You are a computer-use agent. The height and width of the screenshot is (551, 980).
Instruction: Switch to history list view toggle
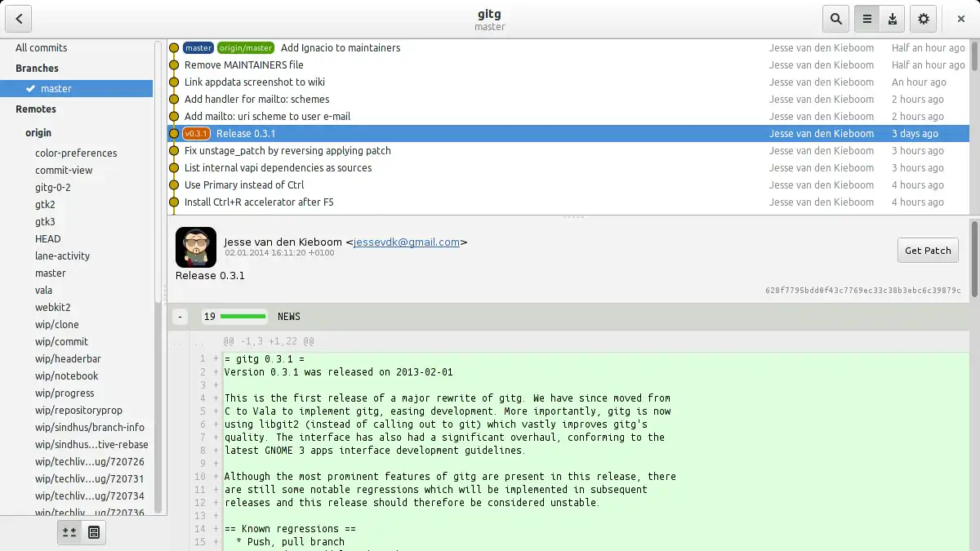click(867, 19)
